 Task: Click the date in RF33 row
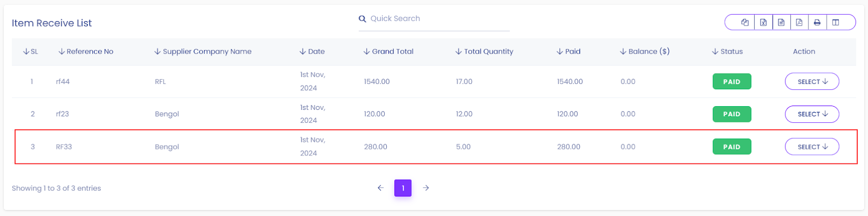pyautogui.click(x=312, y=146)
